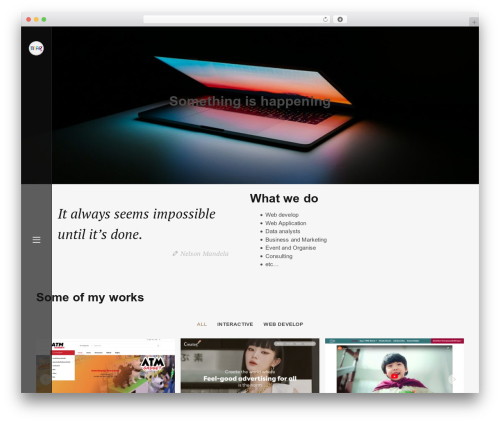Click the 'etc....' list item

(x=272, y=264)
